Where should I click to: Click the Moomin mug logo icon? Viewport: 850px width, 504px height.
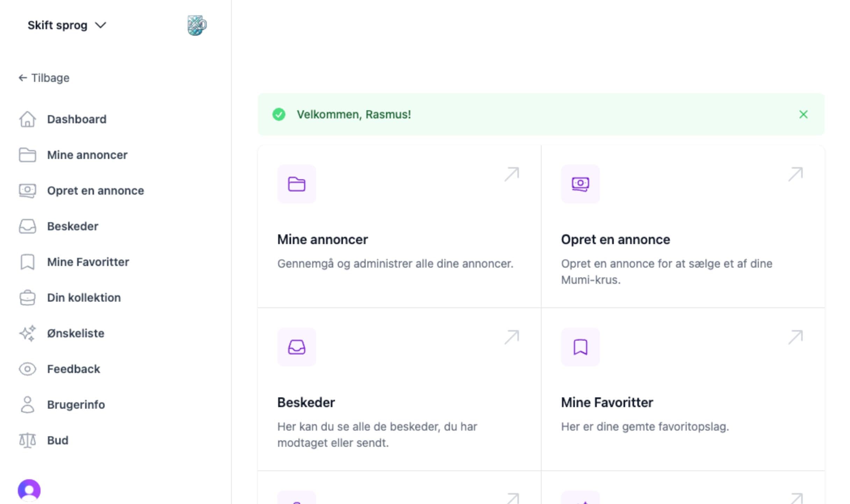(x=197, y=26)
